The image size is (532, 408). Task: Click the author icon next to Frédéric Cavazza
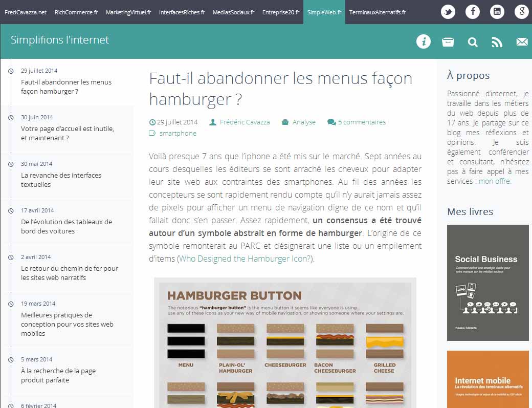(212, 122)
